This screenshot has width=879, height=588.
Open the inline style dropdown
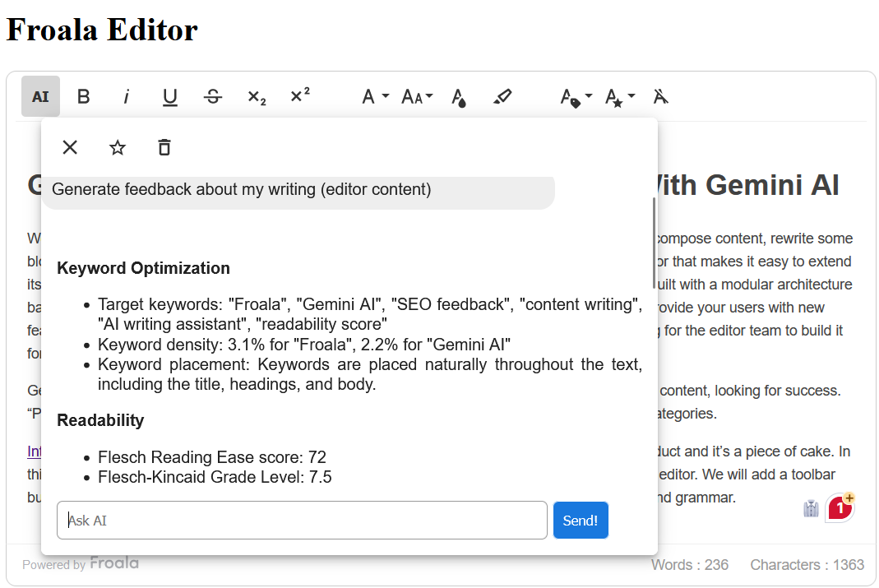619,96
